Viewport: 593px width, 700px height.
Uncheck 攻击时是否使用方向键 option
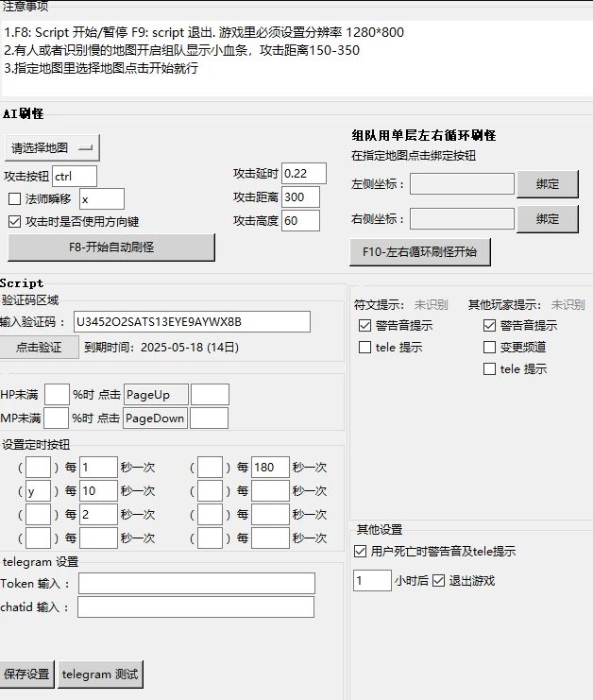[14, 222]
